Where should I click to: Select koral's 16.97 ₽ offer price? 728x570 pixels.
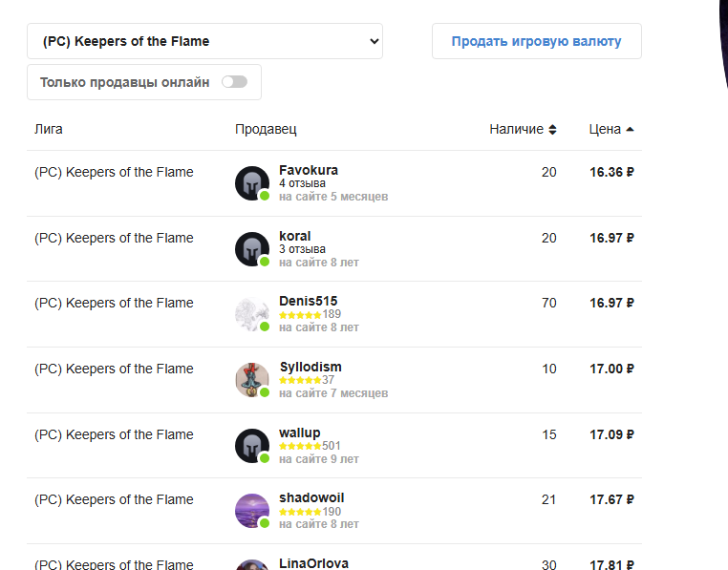(611, 238)
